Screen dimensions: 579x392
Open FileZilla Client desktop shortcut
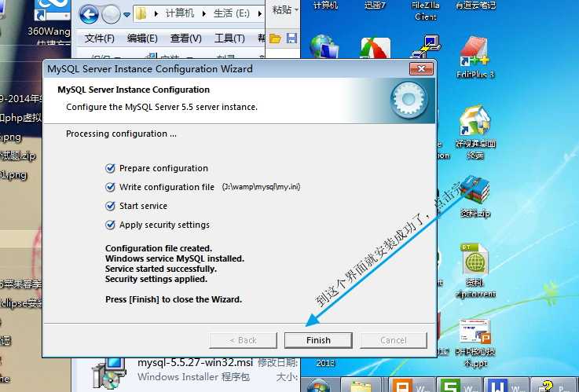coord(425,10)
